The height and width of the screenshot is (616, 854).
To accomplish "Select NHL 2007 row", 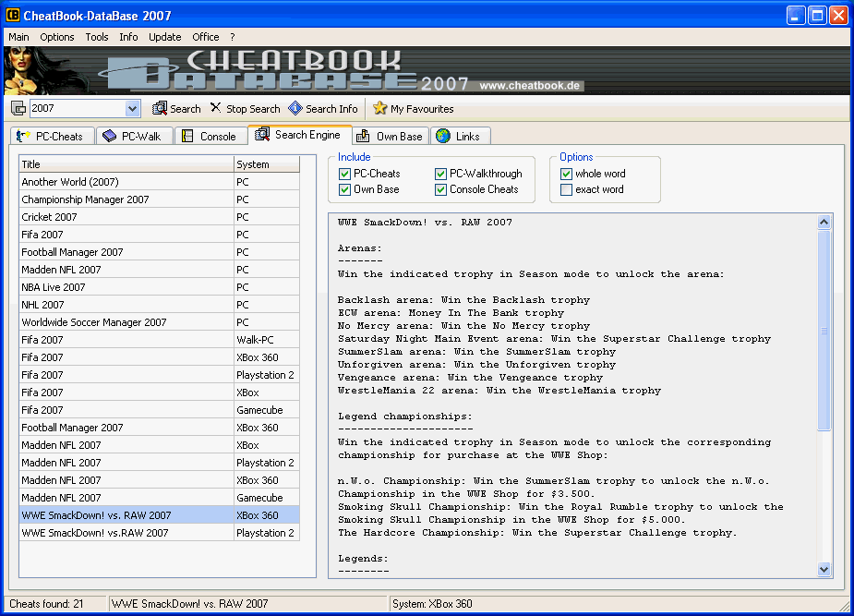I will (159, 305).
